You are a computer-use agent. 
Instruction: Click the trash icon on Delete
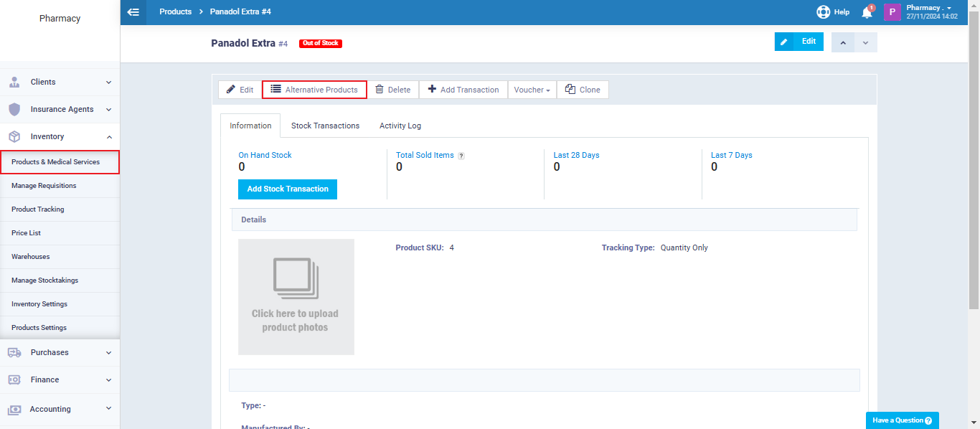pos(380,90)
